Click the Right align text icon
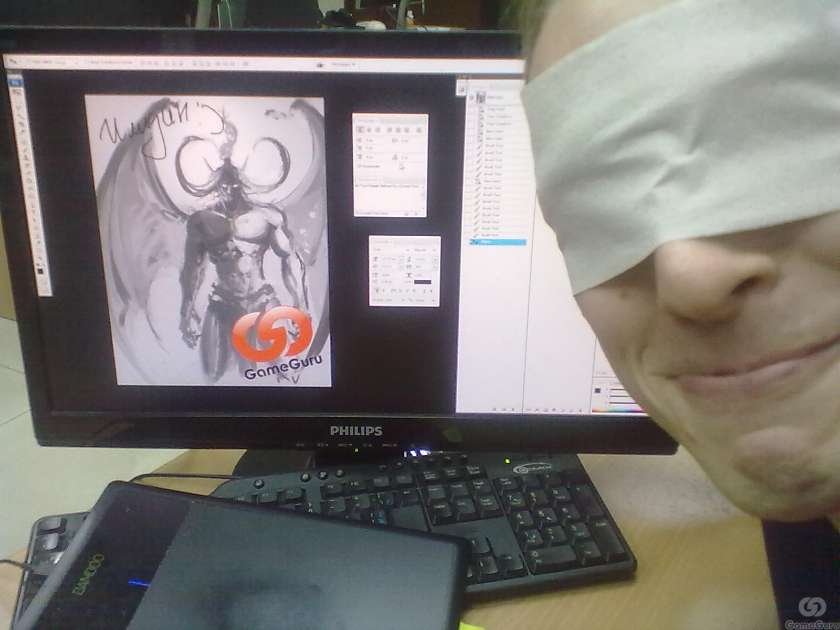Image resolution: width=840 pixels, height=630 pixels. [377, 129]
